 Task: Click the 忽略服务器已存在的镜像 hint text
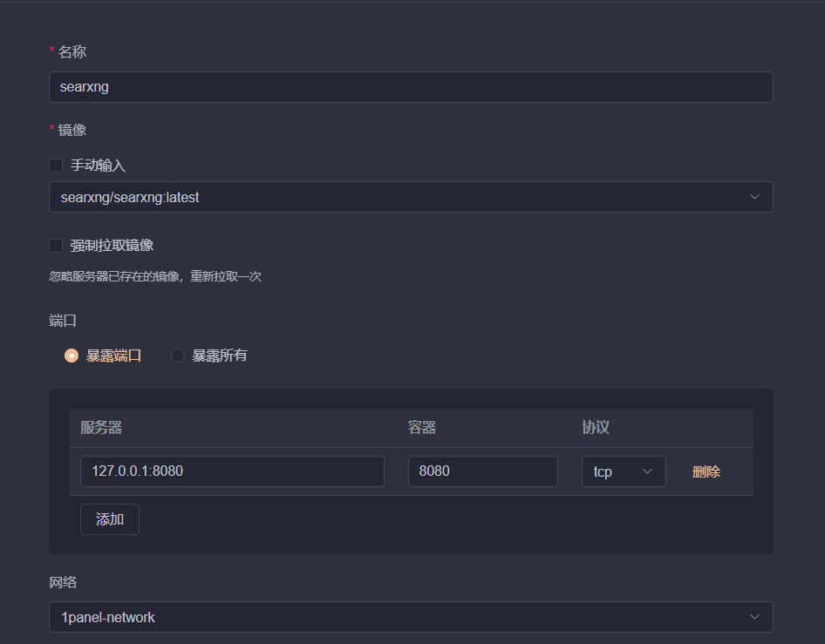click(x=155, y=276)
